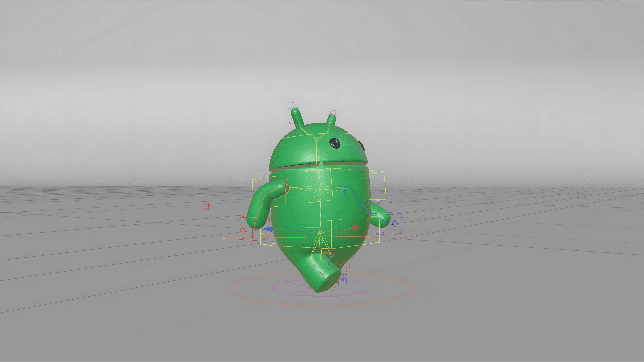Click the small blue diamond foot controller
Screen dimensions: 644x362
(x=344, y=277)
